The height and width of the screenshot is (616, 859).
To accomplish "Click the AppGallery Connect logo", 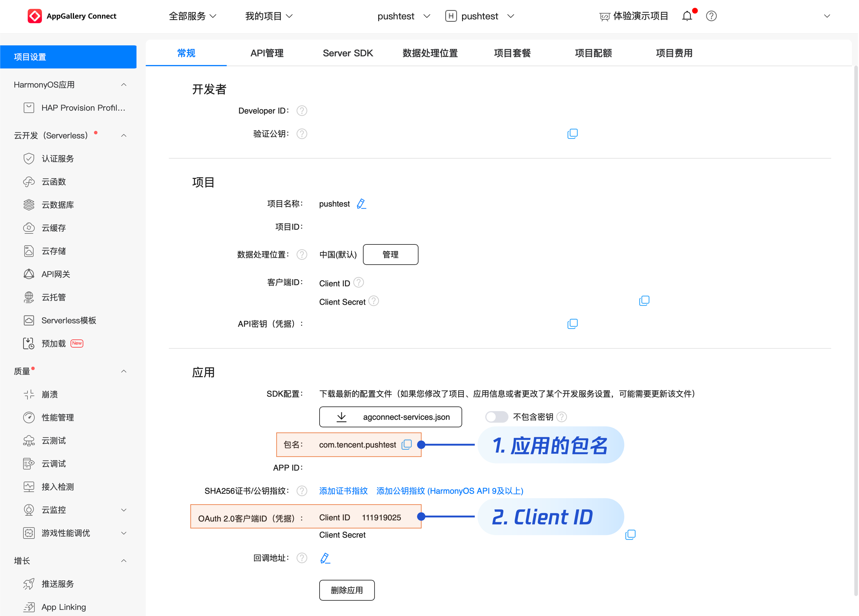I will pos(72,16).
